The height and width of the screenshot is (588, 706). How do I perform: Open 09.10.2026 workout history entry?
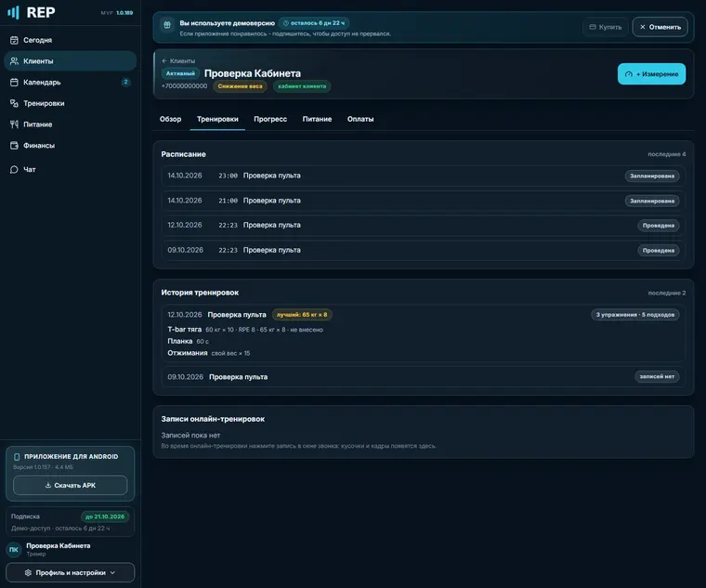coord(424,377)
